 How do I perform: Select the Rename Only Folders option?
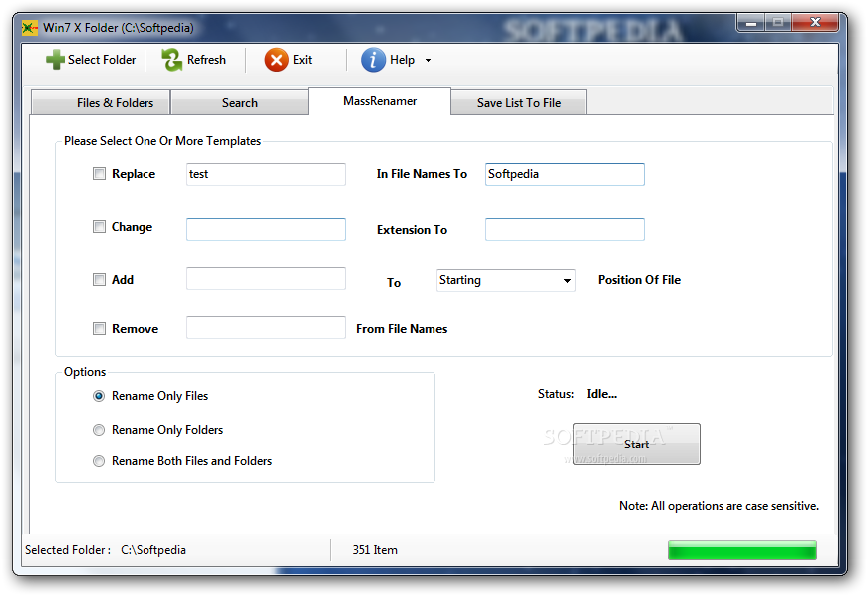pos(99,430)
